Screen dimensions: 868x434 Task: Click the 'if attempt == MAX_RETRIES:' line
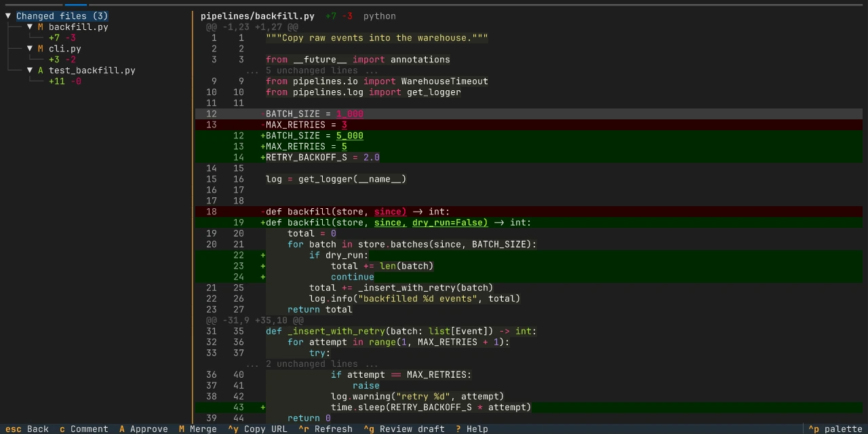pyautogui.click(x=529, y=374)
